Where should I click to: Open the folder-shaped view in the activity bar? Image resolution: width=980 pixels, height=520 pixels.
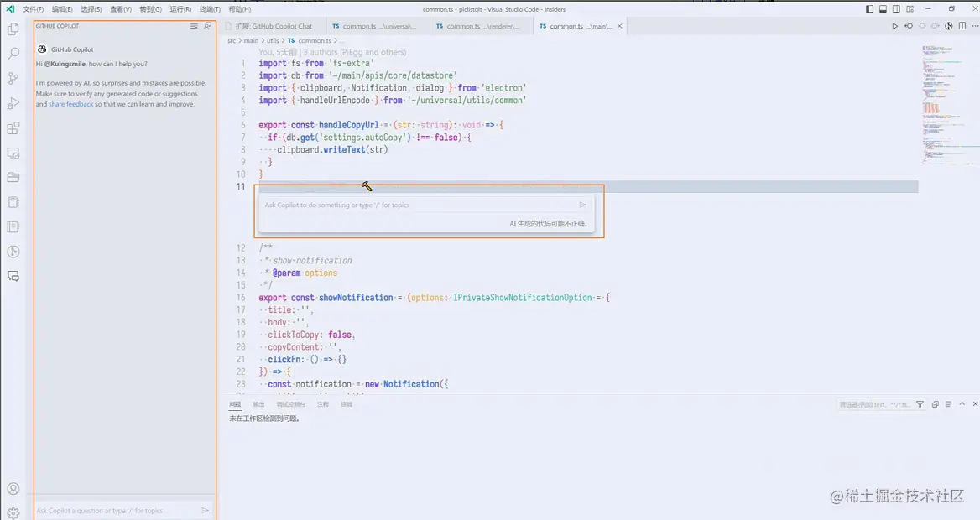(13, 178)
